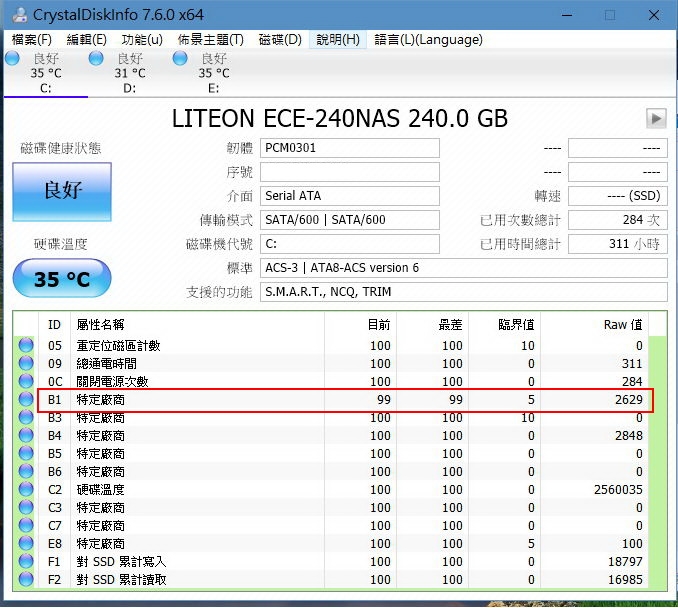This screenshot has height=608, width=678.
Task: Select attribute name 重定位磁區計數
Action: tap(118, 346)
